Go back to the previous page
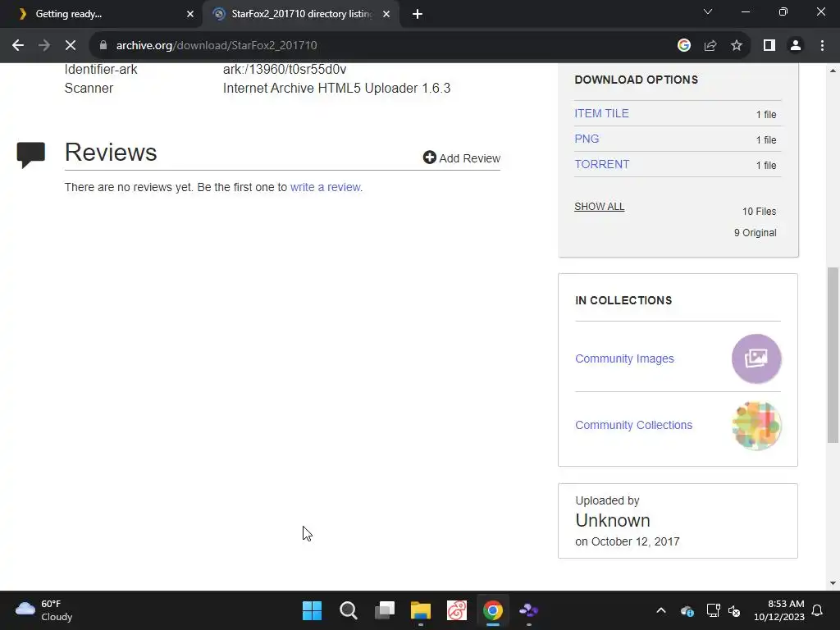The width and height of the screenshot is (840, 630). click(18, 46)
